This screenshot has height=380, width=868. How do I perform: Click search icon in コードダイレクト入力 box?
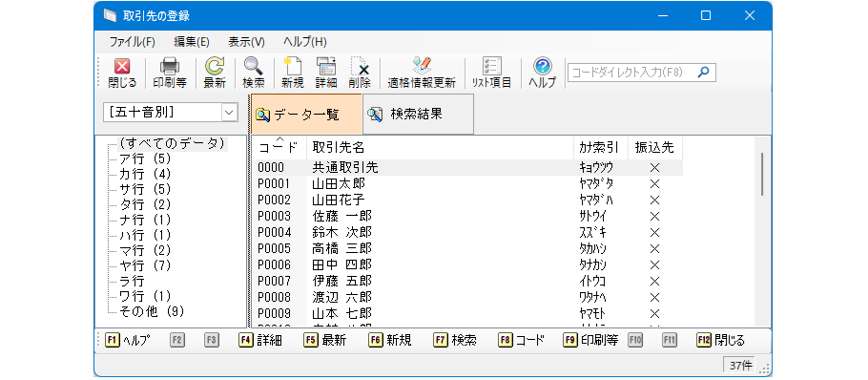[703, 72]
